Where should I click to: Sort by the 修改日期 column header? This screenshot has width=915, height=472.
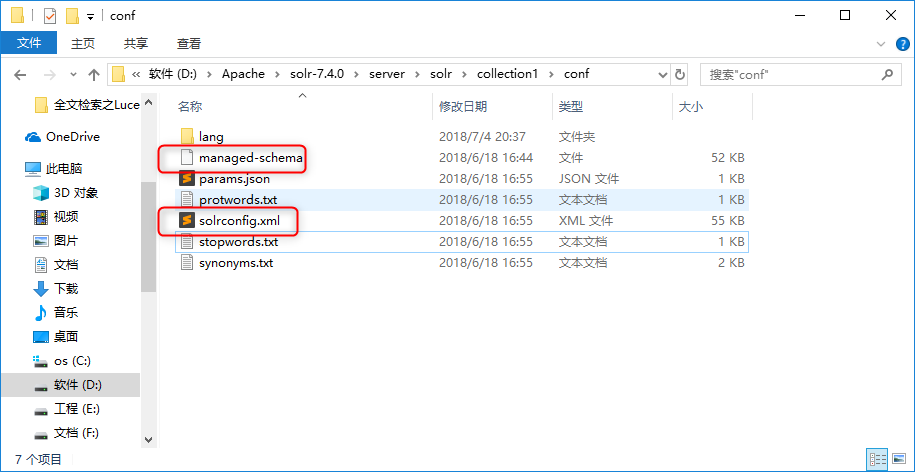(x=463, y=106)
